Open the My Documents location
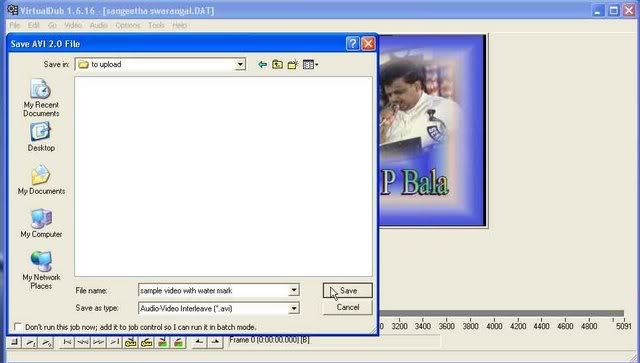This screenshot has height=363, width=640. click(41, 180)
